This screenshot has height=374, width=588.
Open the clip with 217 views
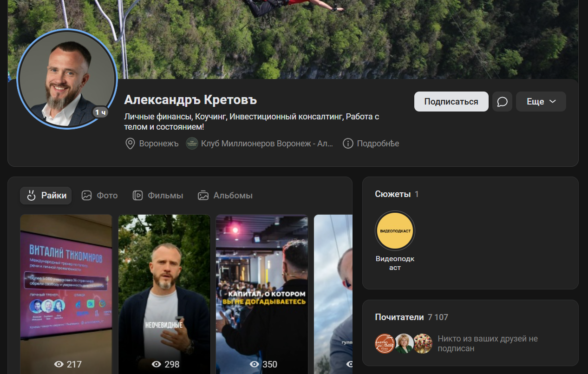(65, 293)
